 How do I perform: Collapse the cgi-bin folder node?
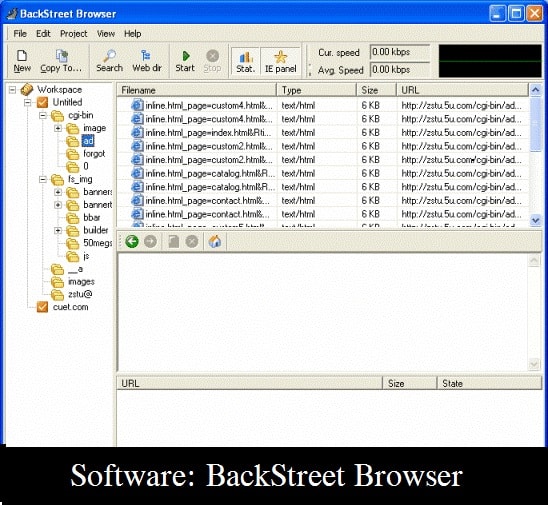(43, 115)
